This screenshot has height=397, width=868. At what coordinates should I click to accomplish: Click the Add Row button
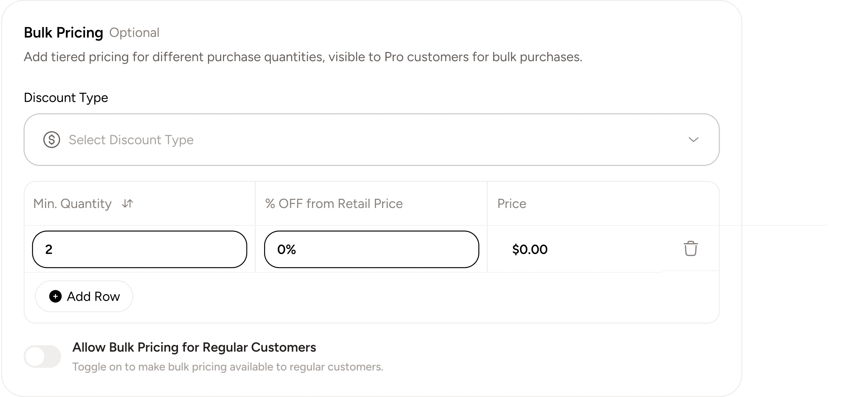83,296
